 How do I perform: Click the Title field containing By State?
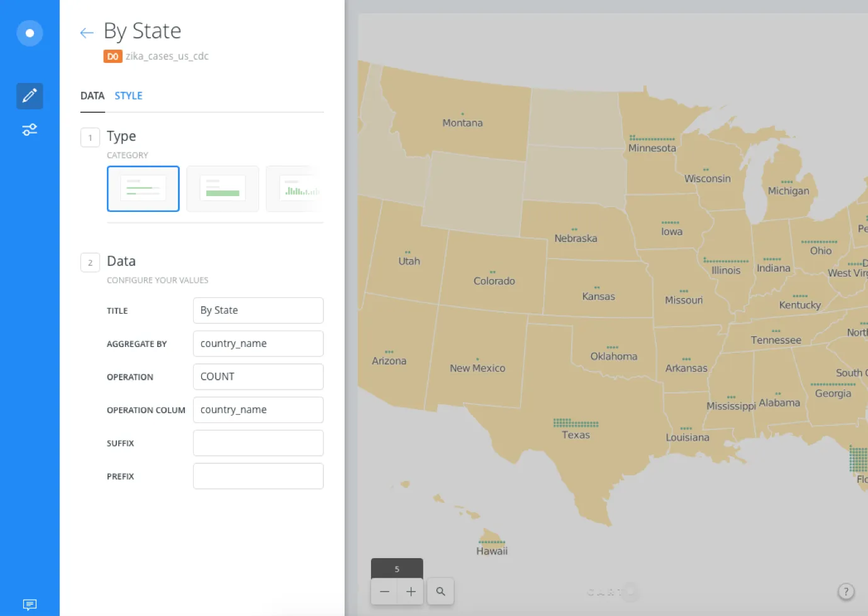(x=258, y=311)
